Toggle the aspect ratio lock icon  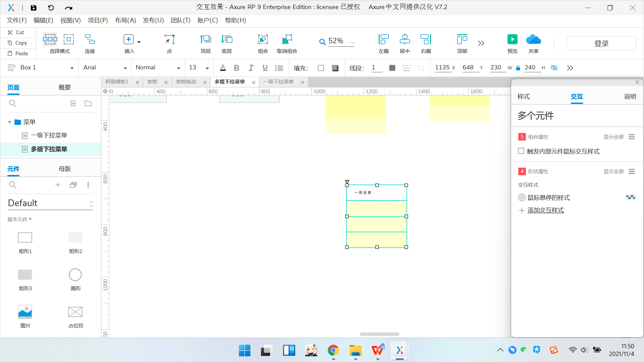pyautogui.click(x=518, y=68)
